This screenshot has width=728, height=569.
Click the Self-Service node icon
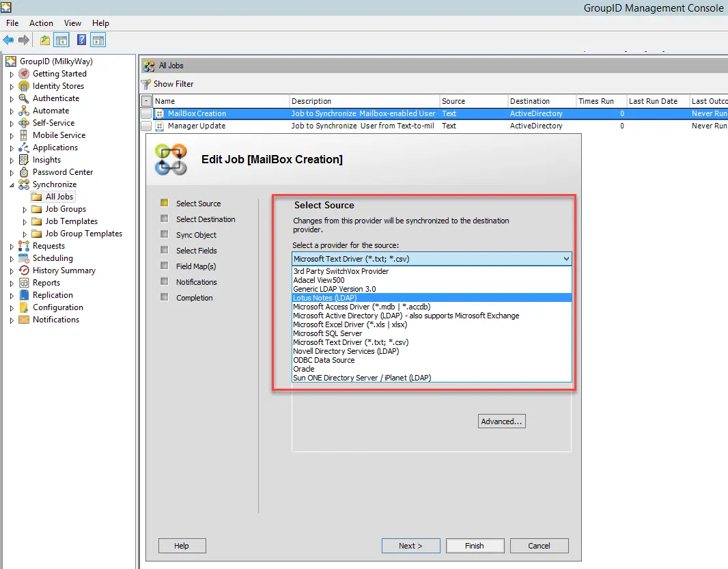(x=24, y=123)
